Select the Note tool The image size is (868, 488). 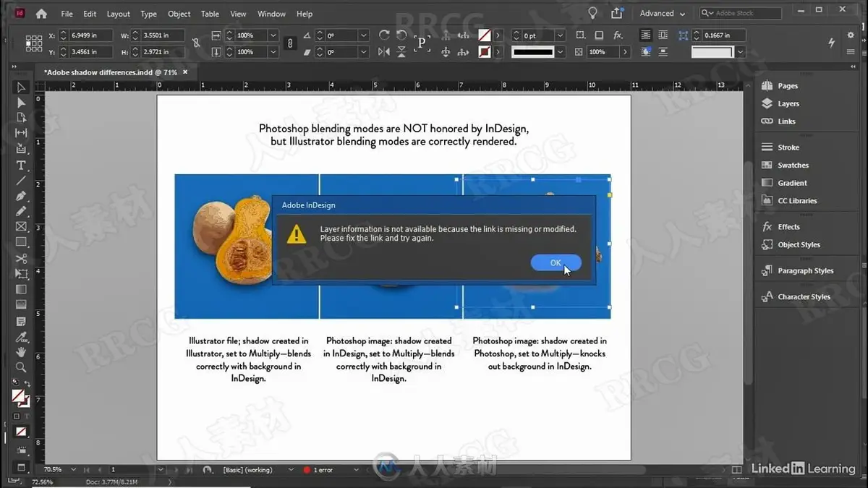tap(21, 321)
